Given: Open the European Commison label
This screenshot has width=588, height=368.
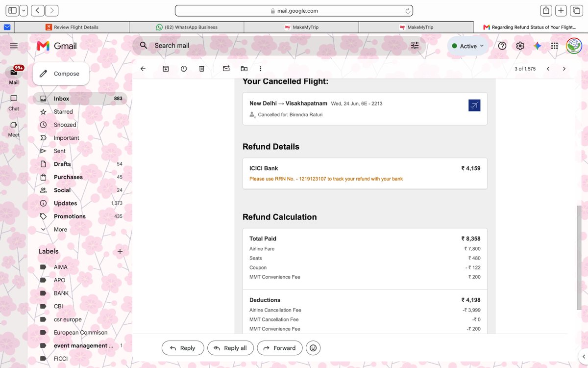Looking at the screenshot, I should click(x=80, y=333).
